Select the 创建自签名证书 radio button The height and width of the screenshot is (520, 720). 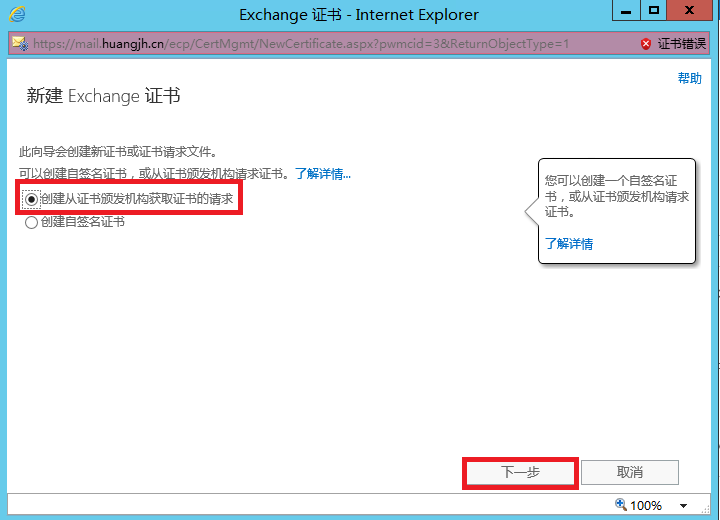[31, 223]
